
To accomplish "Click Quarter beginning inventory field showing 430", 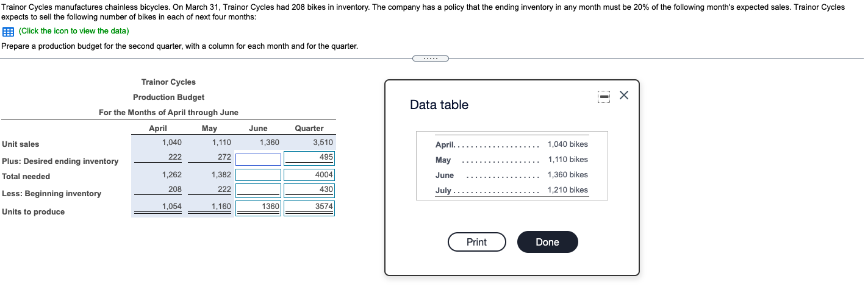I will tap(309, 190).
